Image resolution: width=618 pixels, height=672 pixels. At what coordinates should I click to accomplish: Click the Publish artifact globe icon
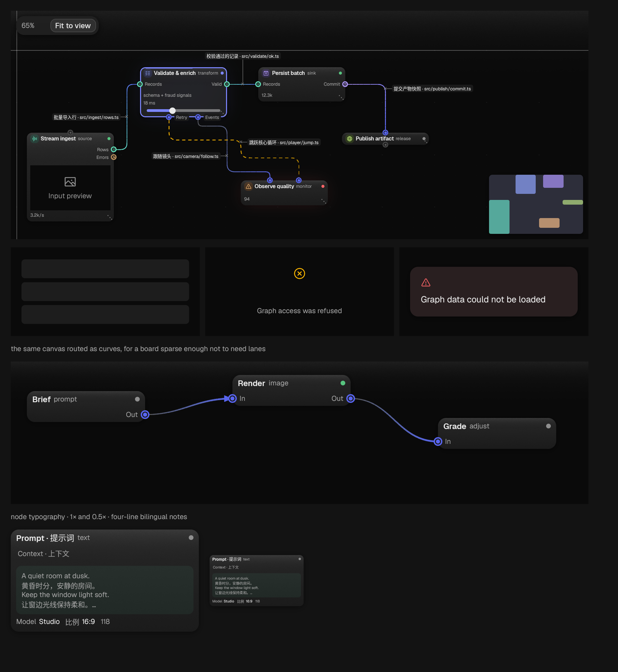pyautogui.click(x=350, y=138)
